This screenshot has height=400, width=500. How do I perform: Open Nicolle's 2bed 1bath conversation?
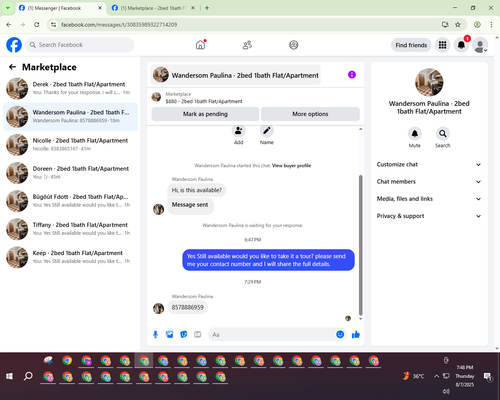[70, 145]
